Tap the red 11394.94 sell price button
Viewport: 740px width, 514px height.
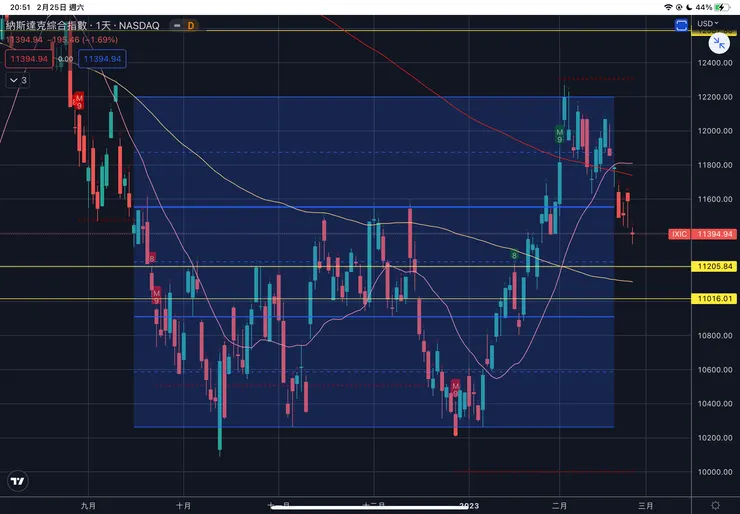(29, 59)
